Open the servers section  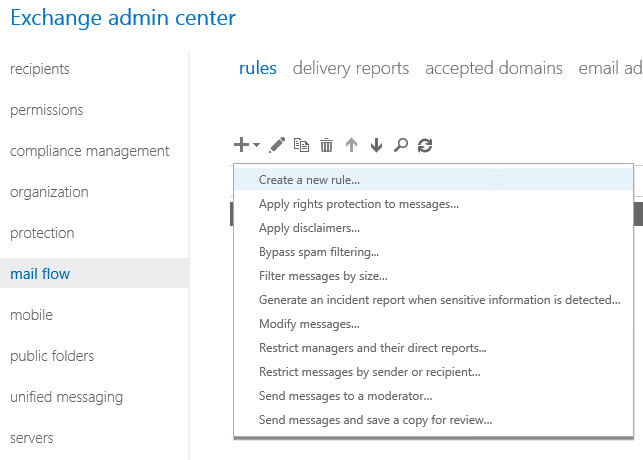pos(32,438)
